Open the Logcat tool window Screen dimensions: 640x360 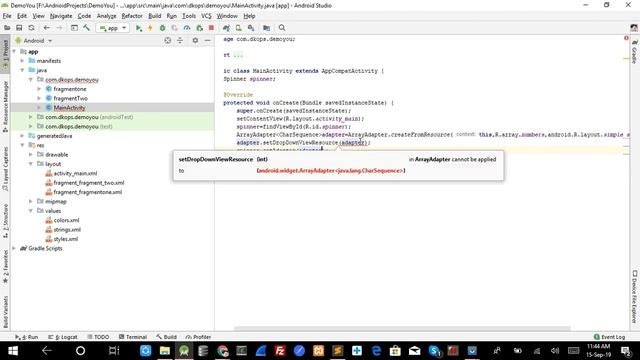[63, 337]
